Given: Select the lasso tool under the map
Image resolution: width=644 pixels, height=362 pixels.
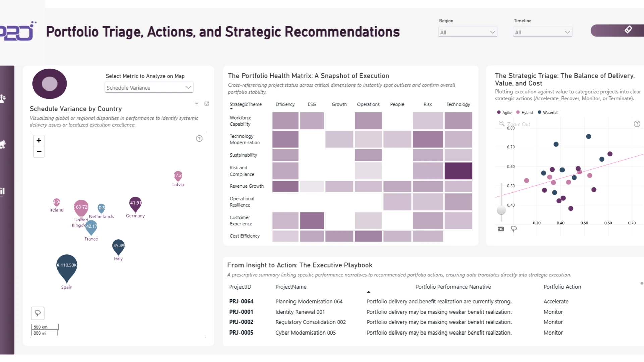Looking at the screenshot, I should click(38, 313).
